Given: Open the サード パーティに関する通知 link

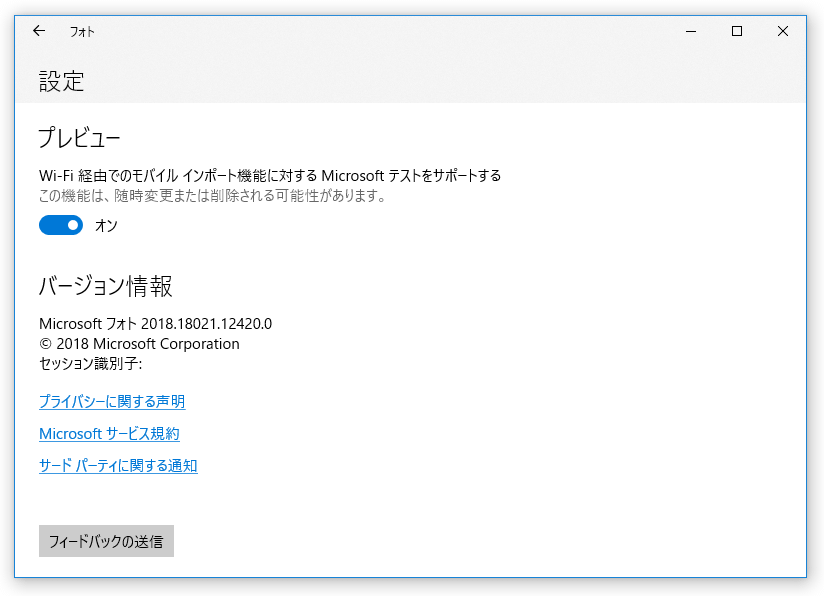Looking at the screenshot, I should click(x=118, y=466).
